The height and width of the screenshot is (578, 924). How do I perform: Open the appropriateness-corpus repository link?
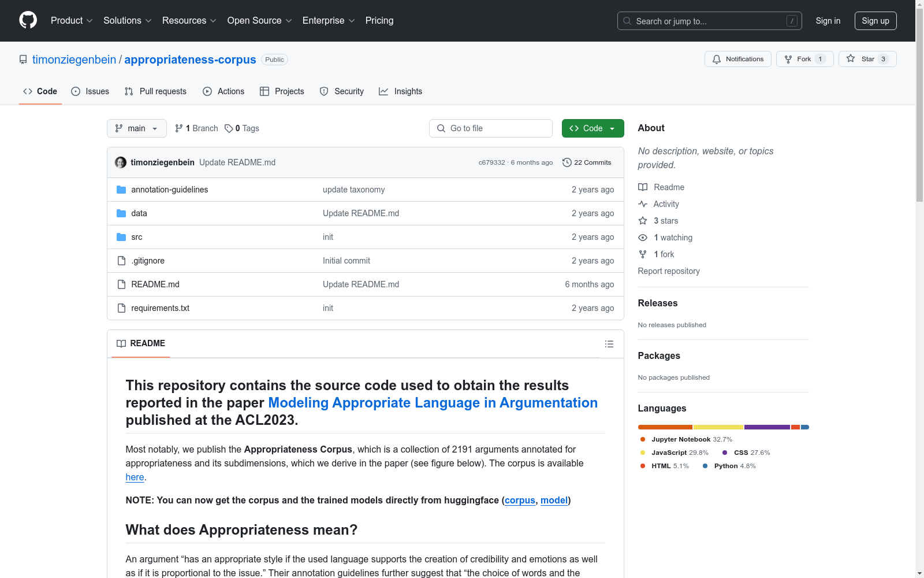(190, 60)
